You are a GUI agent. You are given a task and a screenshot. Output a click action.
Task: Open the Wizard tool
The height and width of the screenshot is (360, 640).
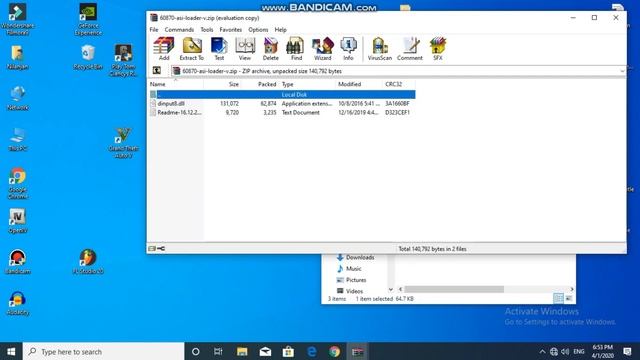[x=322, y=49]
